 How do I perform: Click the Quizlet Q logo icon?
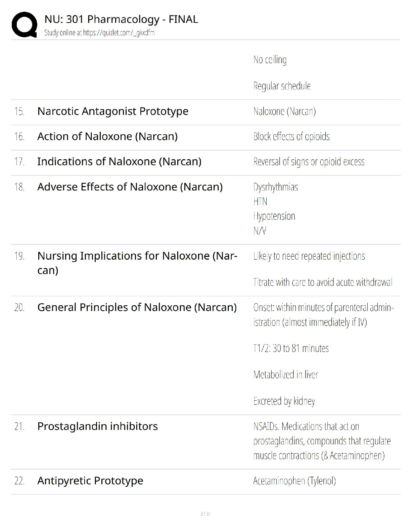coord(24,25)
